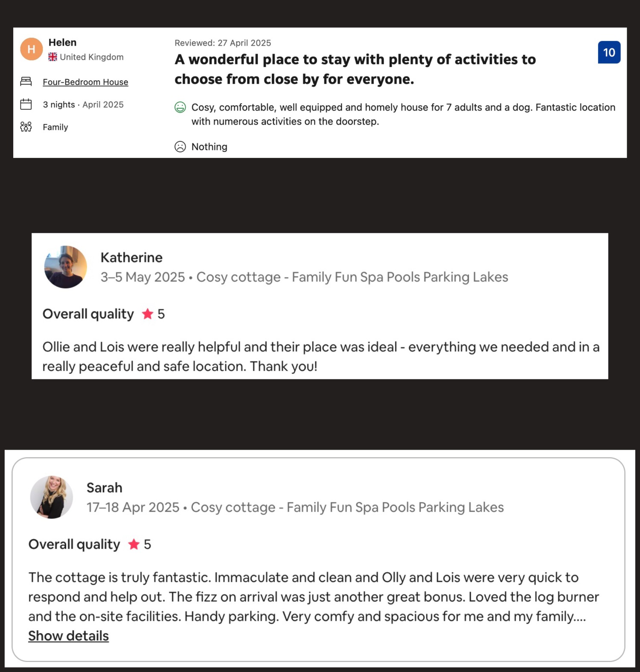This screenshot has width=640, height=672.
Task: Open Sarah's profile photo
Action: click(52, 497)
